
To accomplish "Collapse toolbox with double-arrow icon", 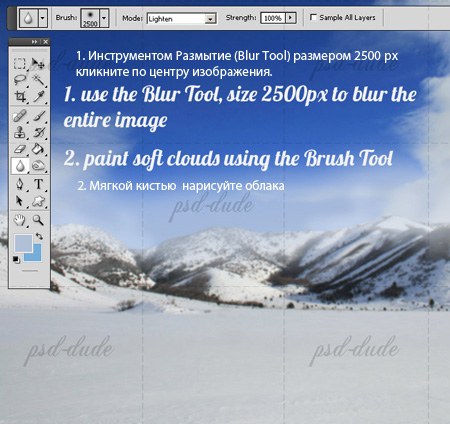I will [x=34, y=42].
